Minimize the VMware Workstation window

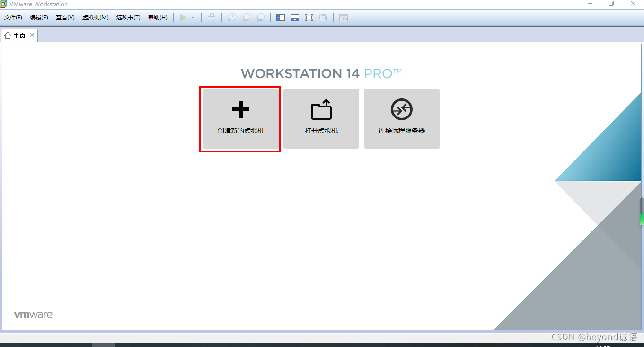point(590,4)
